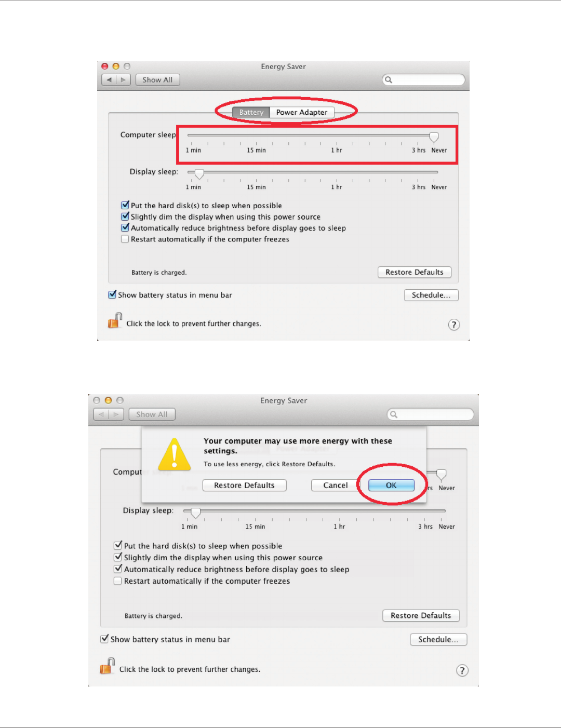561x728 pixels.
Task: Click the Computer sleep slider handle in the upper window
Action: (434, 137)
